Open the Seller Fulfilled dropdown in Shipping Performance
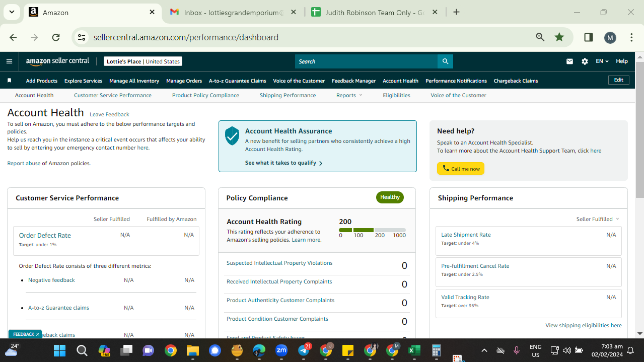 coord(598,219)
